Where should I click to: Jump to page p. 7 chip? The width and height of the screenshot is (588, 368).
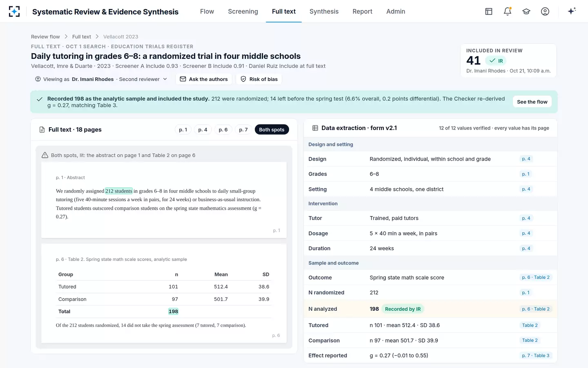click(x=243, y=130)
